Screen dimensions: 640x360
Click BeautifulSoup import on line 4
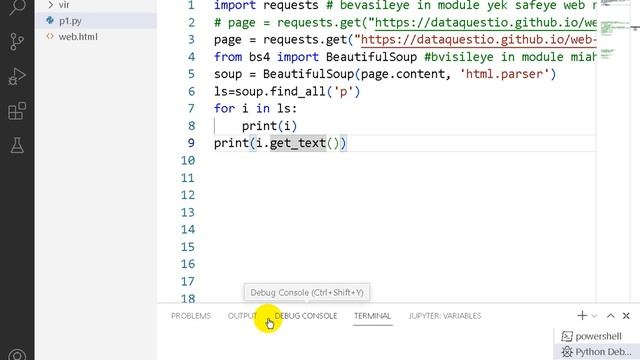coord(371,57)
